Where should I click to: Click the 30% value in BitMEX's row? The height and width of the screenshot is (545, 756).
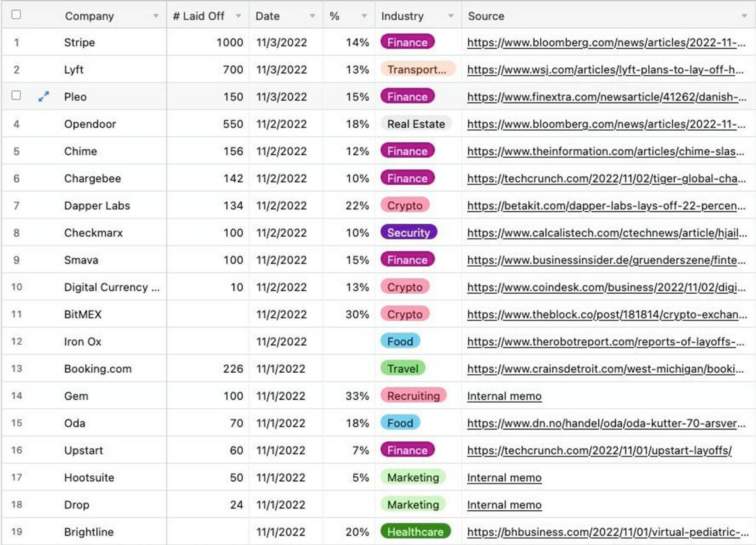[x=357, y=314]
